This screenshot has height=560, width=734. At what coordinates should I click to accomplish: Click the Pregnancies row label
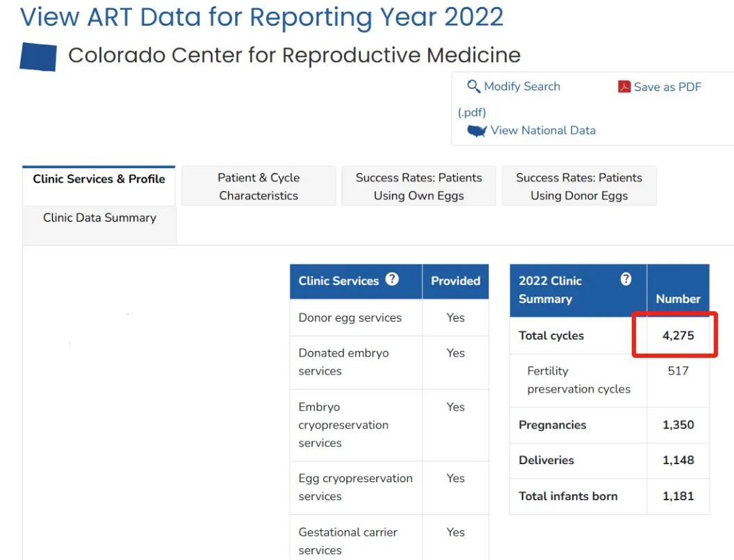pos(553,425)
